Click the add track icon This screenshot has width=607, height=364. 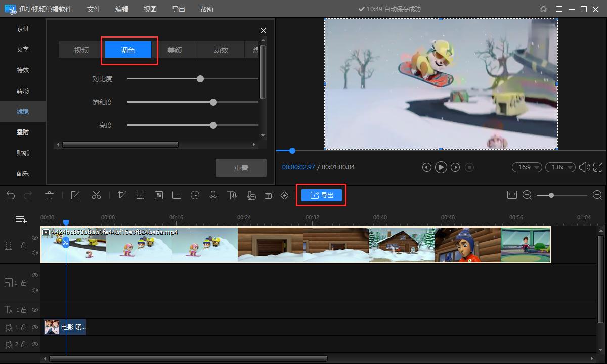coord(21,219)
